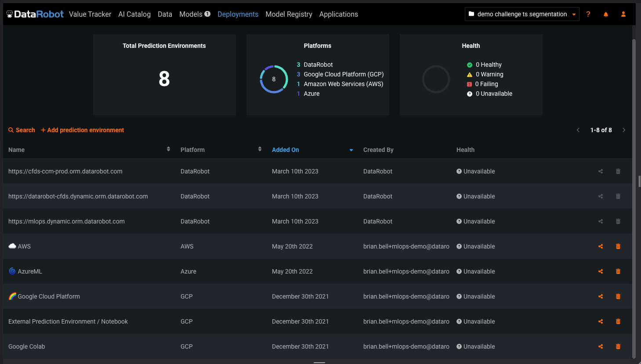Share the datarobot-cfds.dynamic environment
This screenshot has height=364, width=641.
[601, 196]
